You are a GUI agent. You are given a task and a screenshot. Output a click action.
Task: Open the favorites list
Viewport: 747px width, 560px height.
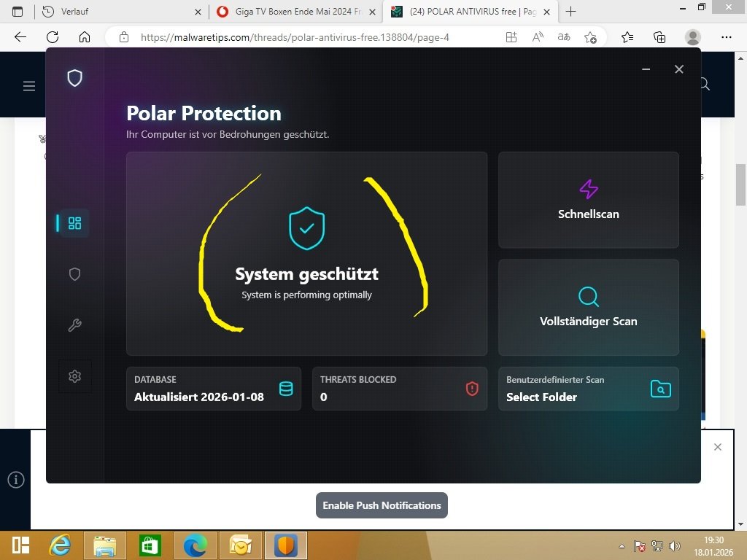(x=627, y=37)
